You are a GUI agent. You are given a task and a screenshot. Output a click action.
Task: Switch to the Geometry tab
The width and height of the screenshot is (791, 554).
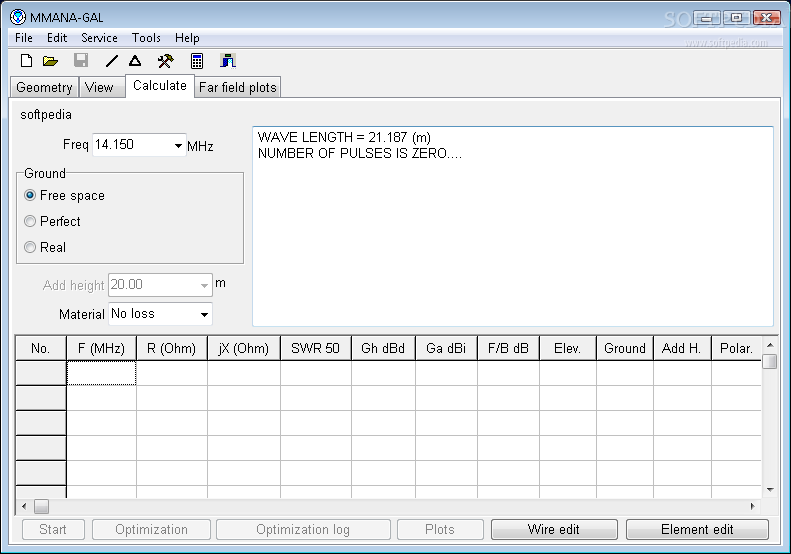click(44, 87)
